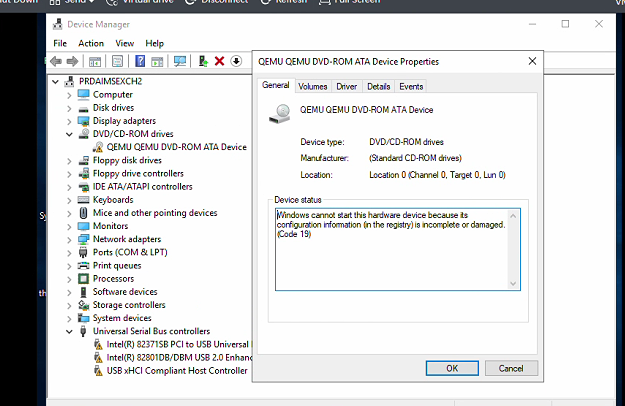Switch to the Driver tab
Screen dimensions: 625x406
346,86
